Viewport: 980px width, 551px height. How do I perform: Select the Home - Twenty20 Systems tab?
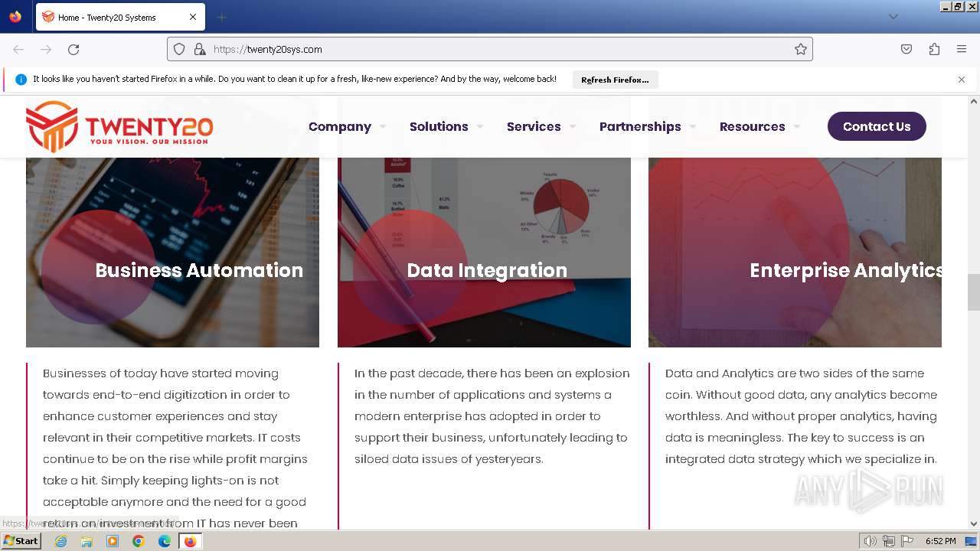pyautogui.click(x=120, y=17)
